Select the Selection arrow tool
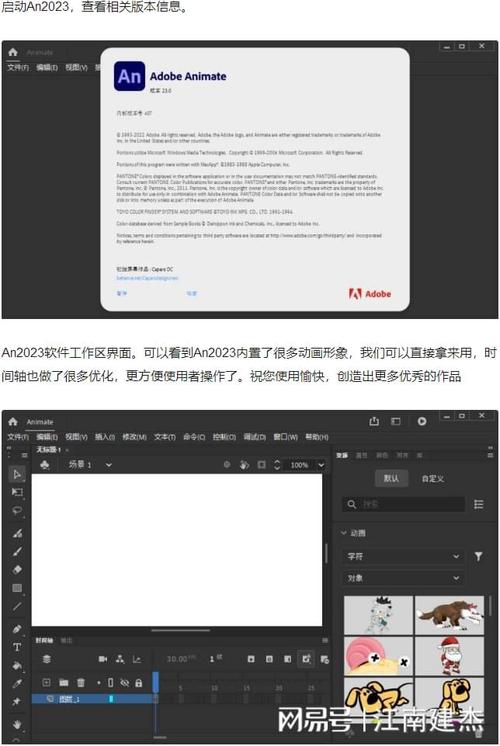 pyautogui.click(x=18, y=474)
